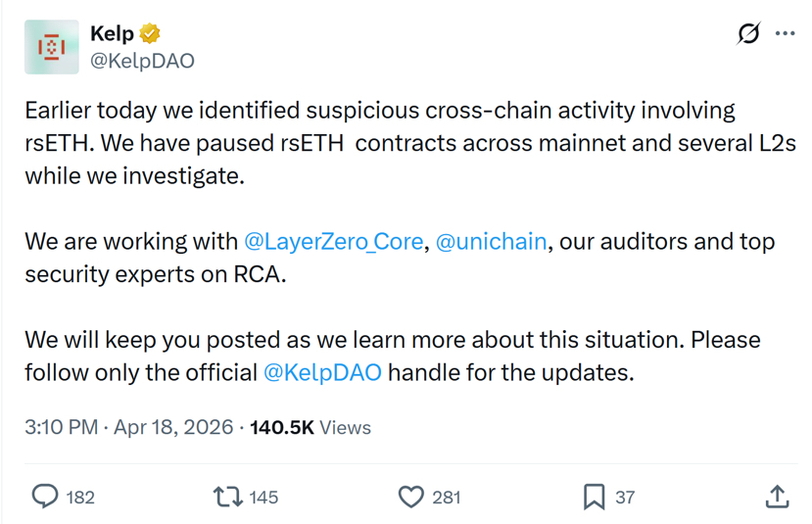Open the @LayerZero_Core mention link

click(x=333, y=241)
